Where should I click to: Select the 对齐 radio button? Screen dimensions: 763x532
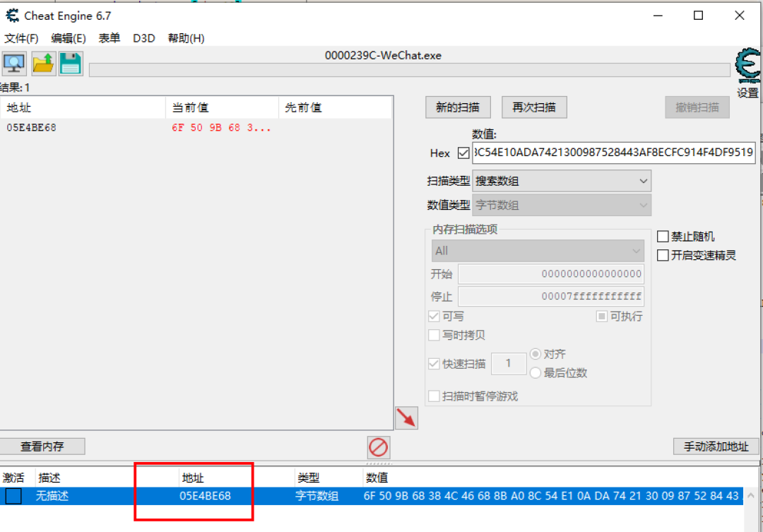point(536,354)
